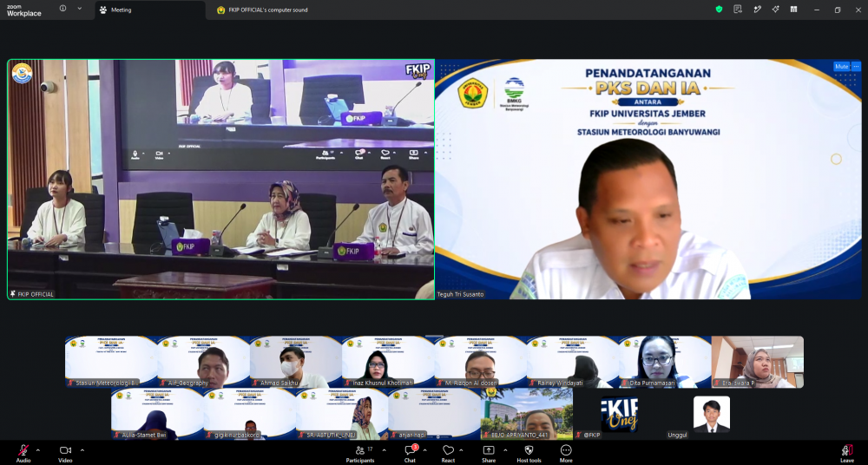
Task: Open the Chat panel
Action: (x=411, y=453)
